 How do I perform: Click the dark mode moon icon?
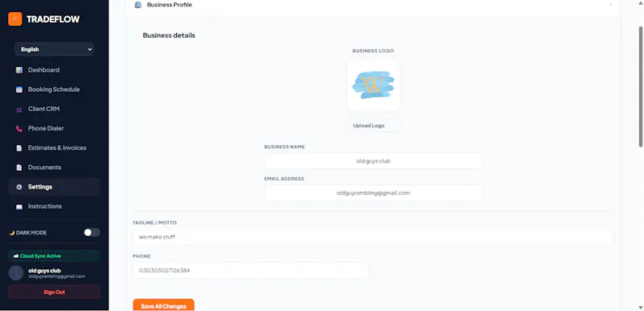[x=12, y=233]
